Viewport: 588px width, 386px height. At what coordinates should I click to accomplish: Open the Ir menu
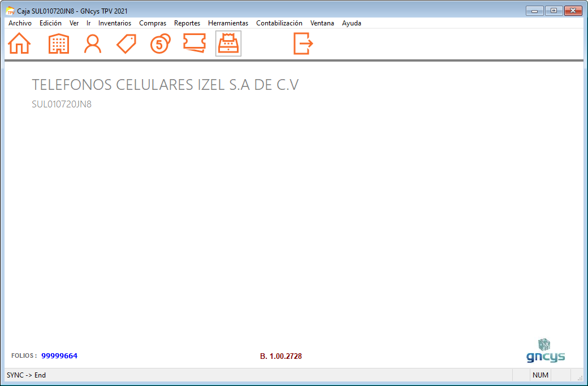[x=89, y=23]
